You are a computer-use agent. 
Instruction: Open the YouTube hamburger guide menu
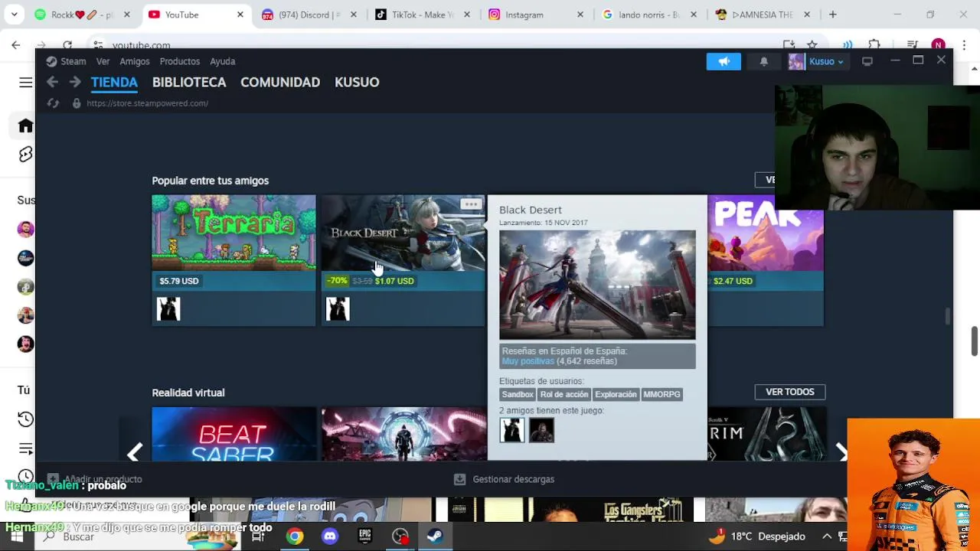pos(25,83)
